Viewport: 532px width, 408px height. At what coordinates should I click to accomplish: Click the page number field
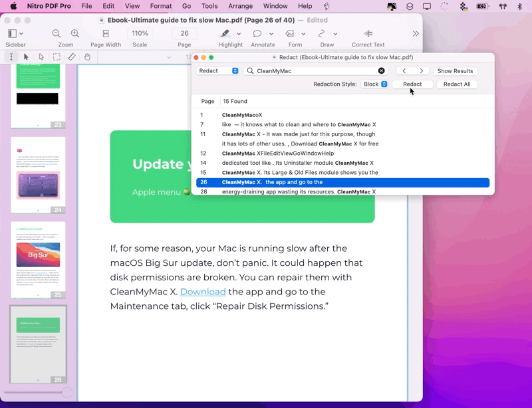pos(184,33)
